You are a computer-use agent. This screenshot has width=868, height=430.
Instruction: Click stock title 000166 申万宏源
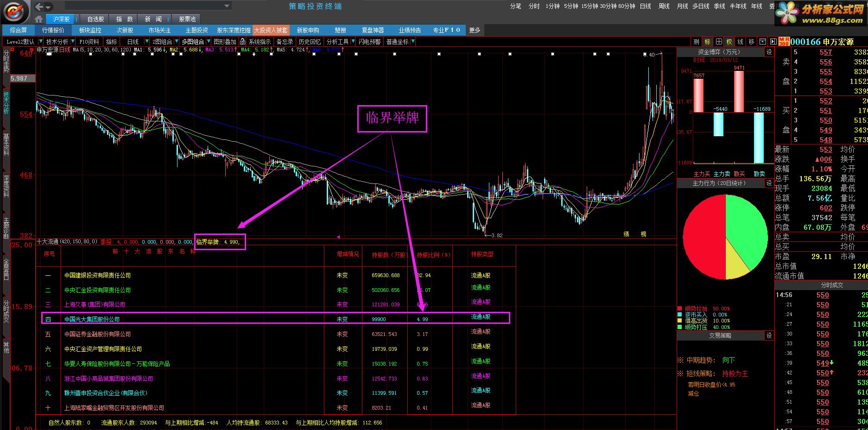coord(822,42)
